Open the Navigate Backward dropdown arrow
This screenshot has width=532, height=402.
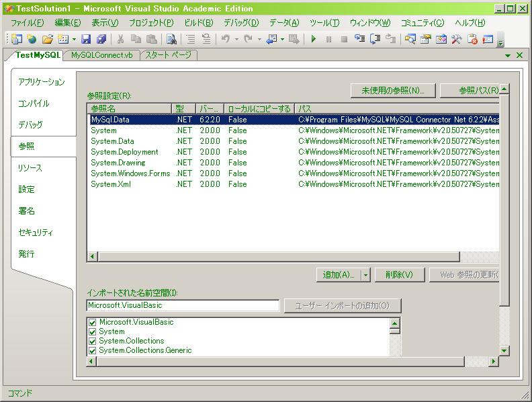point(282,40)
